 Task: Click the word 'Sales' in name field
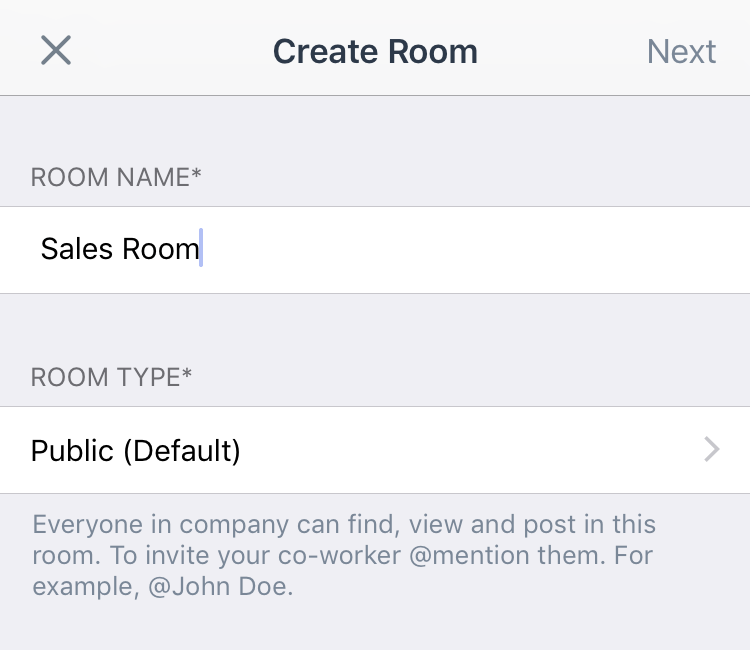[x=77, y=249]
